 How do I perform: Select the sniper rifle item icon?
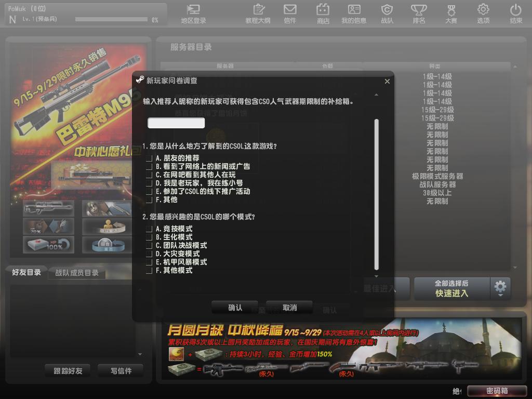(x=48, y=208)
